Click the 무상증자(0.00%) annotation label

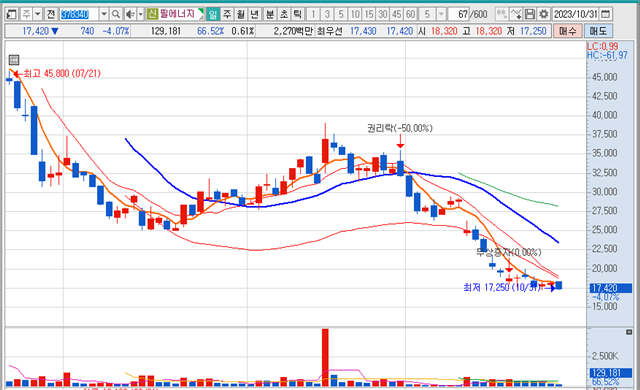[x=509, y=252]
